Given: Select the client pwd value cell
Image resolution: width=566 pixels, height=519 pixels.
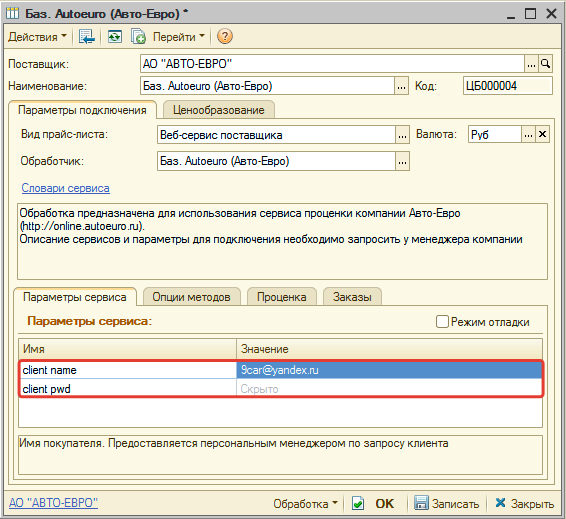Looking at the screenshot, I should (389, 389).
